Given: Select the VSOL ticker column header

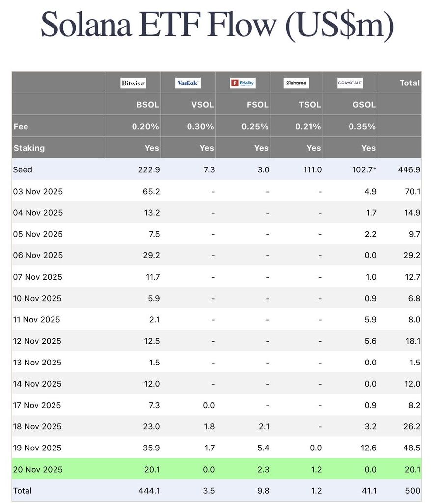Looking at the screenshot, I should pos(202,105).
